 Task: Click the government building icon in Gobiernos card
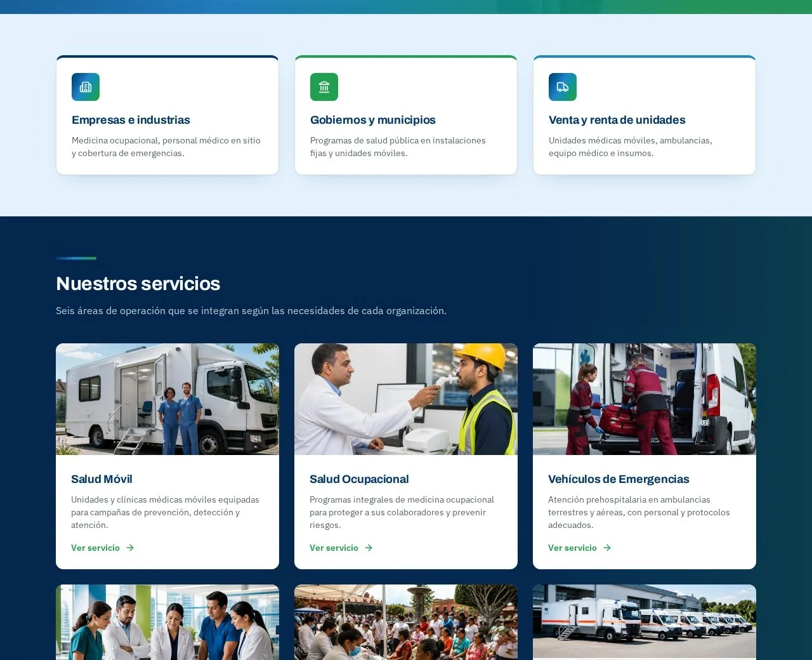[x=324, y=87]
